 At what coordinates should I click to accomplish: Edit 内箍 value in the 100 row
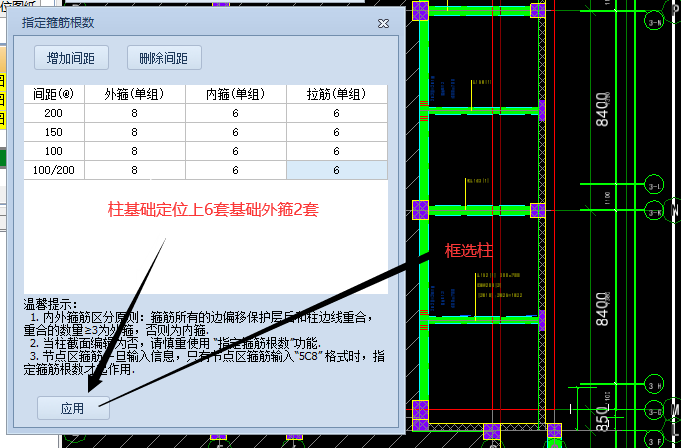point(236,151)
